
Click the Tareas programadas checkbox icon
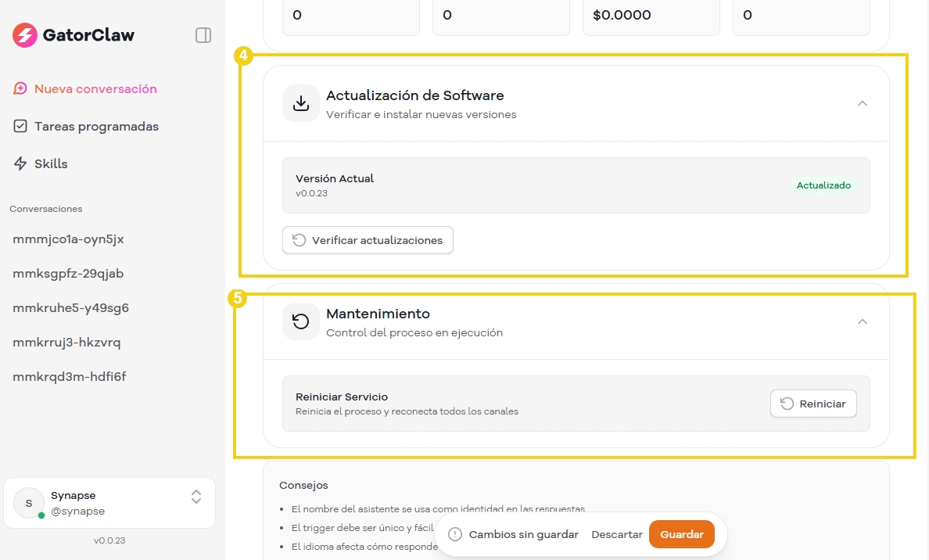click(21, 126)
